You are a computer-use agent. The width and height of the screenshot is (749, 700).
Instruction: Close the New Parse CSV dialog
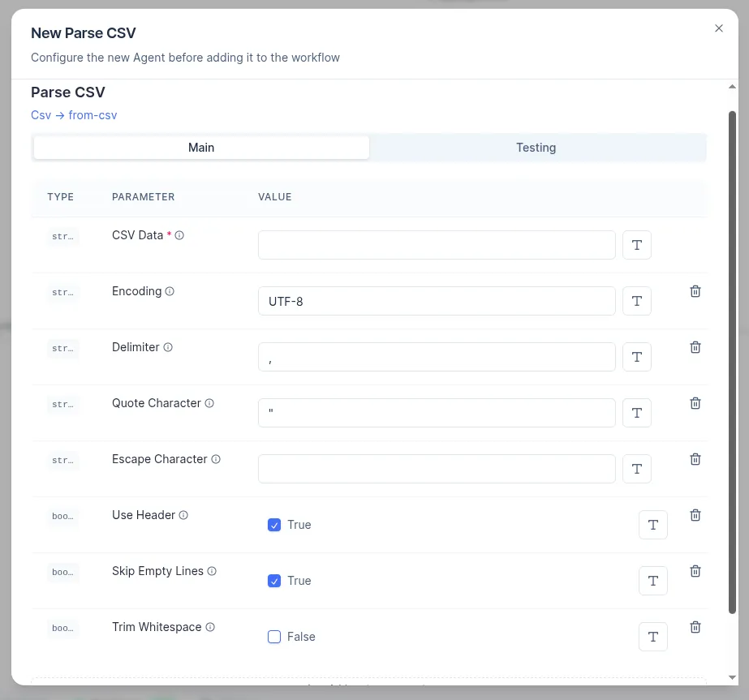[719, 28]
